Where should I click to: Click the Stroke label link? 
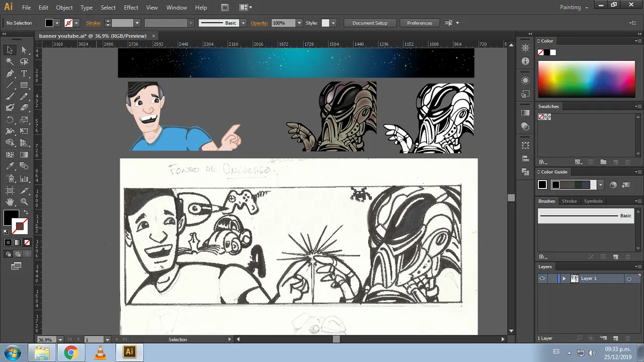point(94,23)
